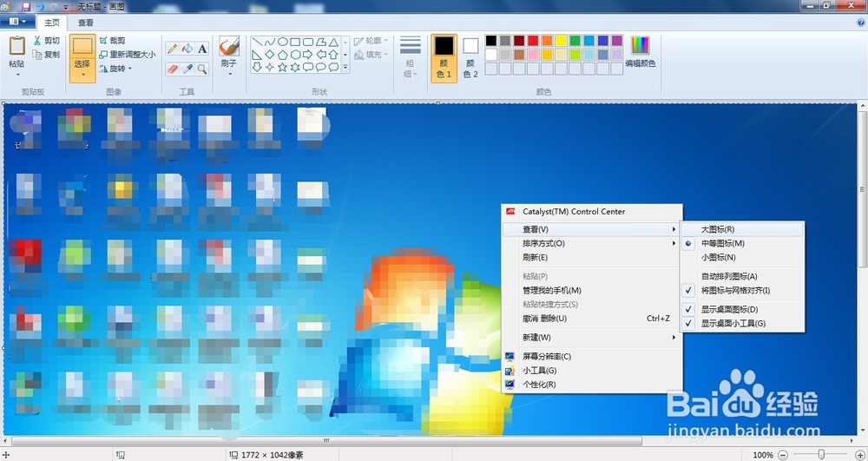Screen dimensions: 868x461
Task: Pick the green color swatch
Action: click(575, 41)
